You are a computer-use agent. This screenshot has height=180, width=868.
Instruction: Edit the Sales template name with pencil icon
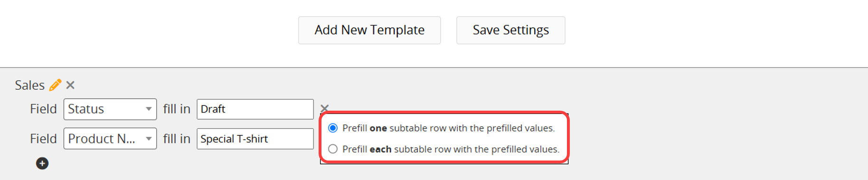tap(55, 85)
